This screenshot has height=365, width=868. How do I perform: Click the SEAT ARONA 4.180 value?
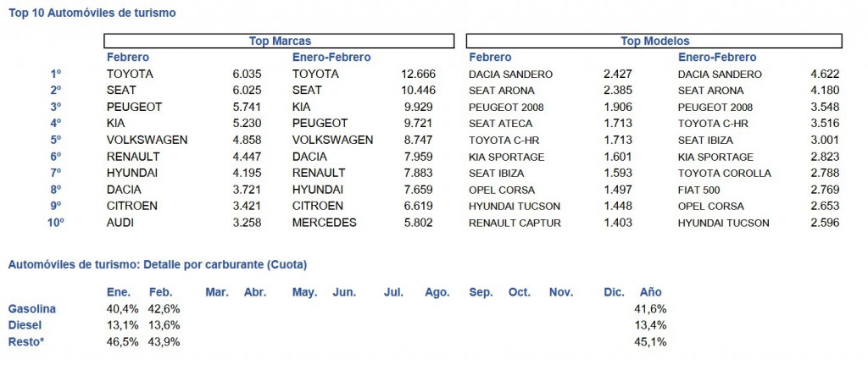pos(823,91)
